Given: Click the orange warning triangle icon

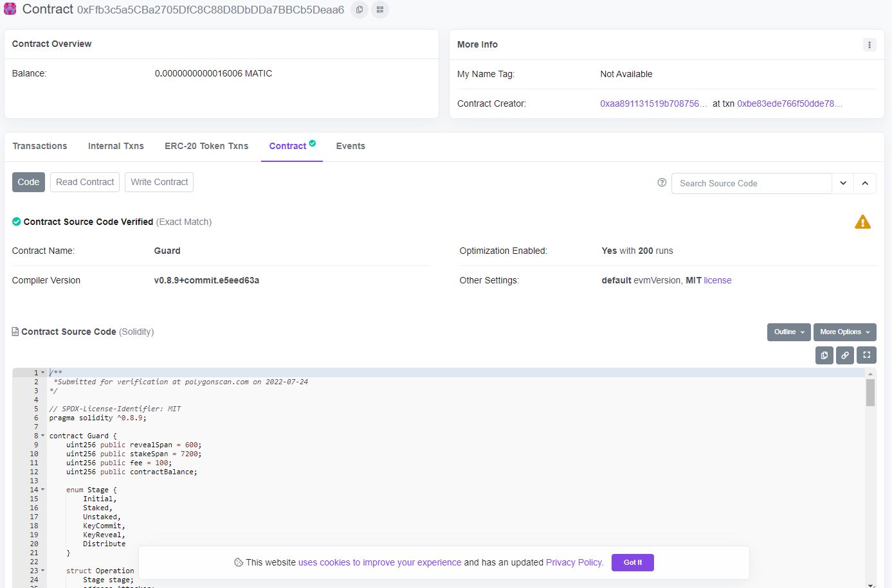Looking at the screenshot, I should point(862,222).
